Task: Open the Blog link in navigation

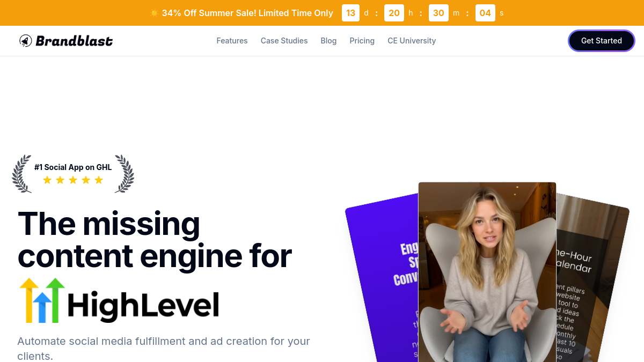Action: (328, 41)
